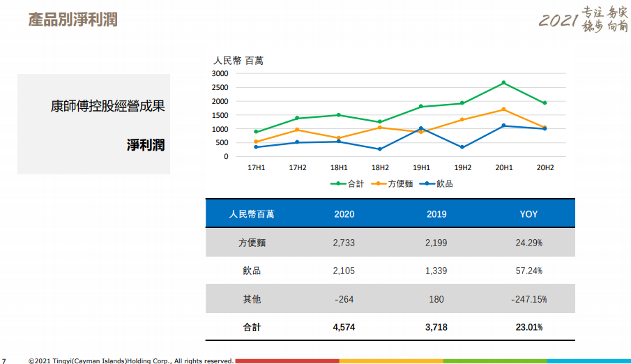Click the 18H2 axis label
This screenshot has width=631, height=364.
point(380,167)
